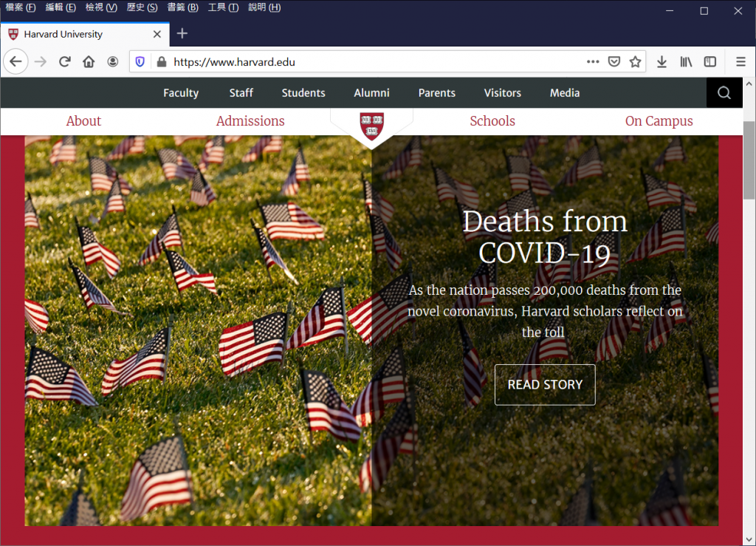Open the About section
Screen dimensions: 756x546
coord(83,121)
